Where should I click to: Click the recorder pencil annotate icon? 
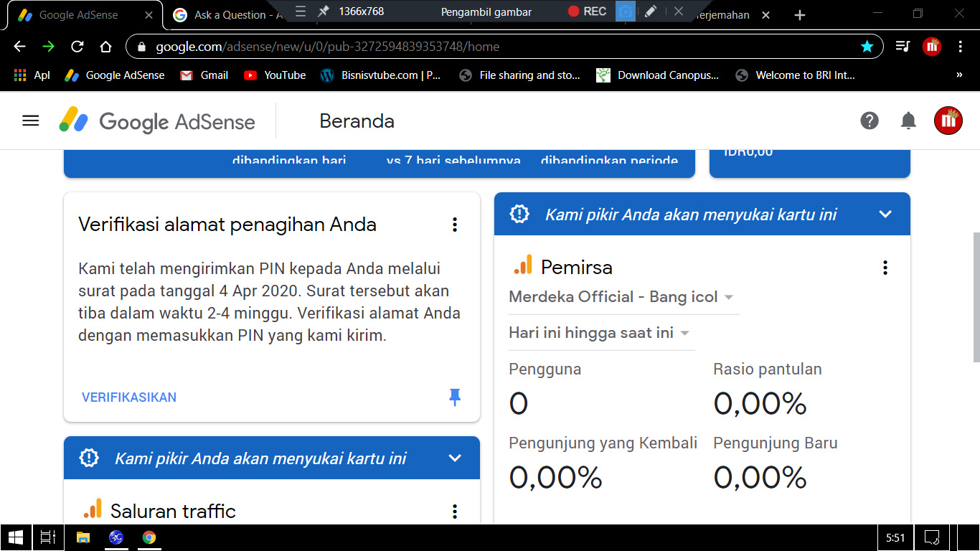point(650,11)
